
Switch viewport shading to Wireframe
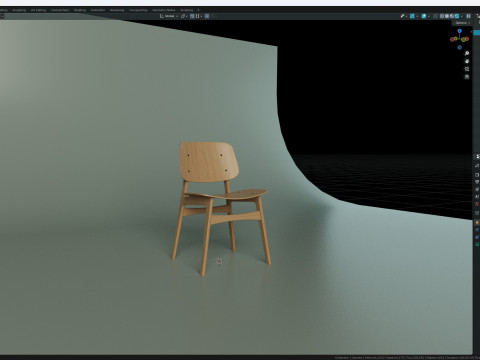[x=442, y=16]
